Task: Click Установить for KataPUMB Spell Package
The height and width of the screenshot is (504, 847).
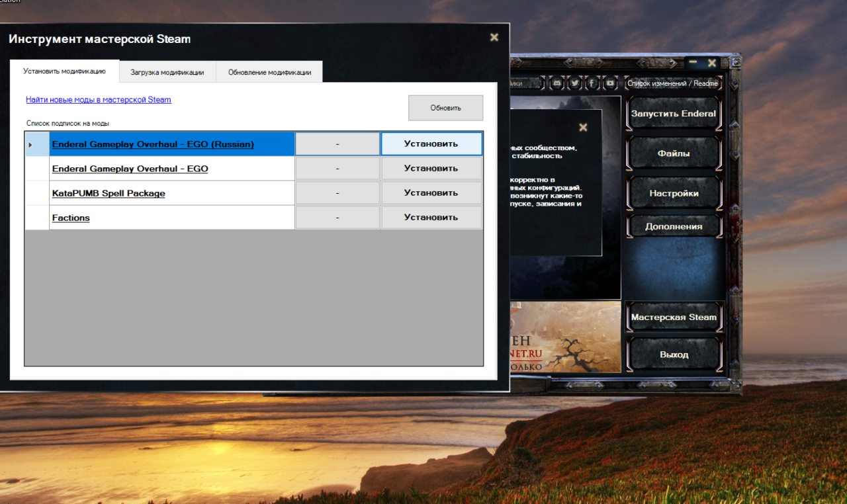Action: pos(431,193)
